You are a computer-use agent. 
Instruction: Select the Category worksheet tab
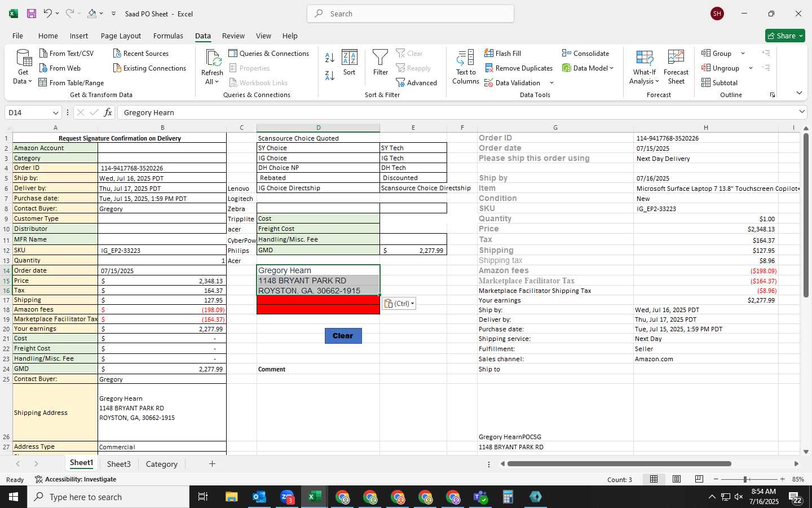(x=162, y=464)
